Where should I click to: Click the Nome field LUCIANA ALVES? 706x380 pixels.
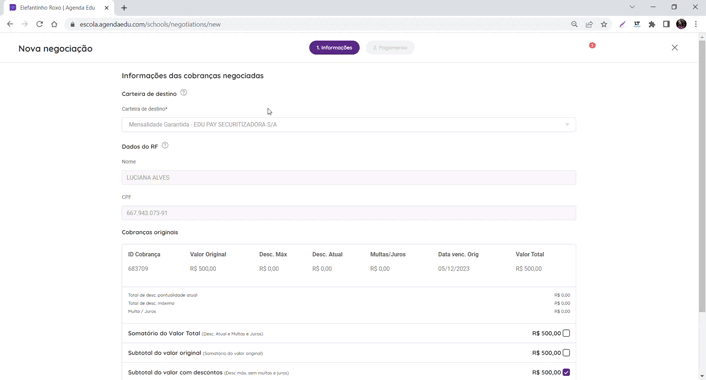tap(348, 177)
